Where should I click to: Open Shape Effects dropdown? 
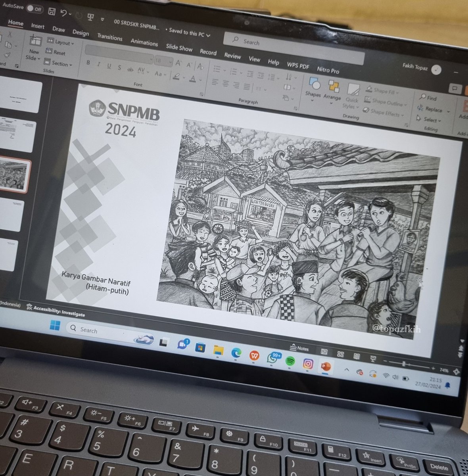tap(383, 113)
